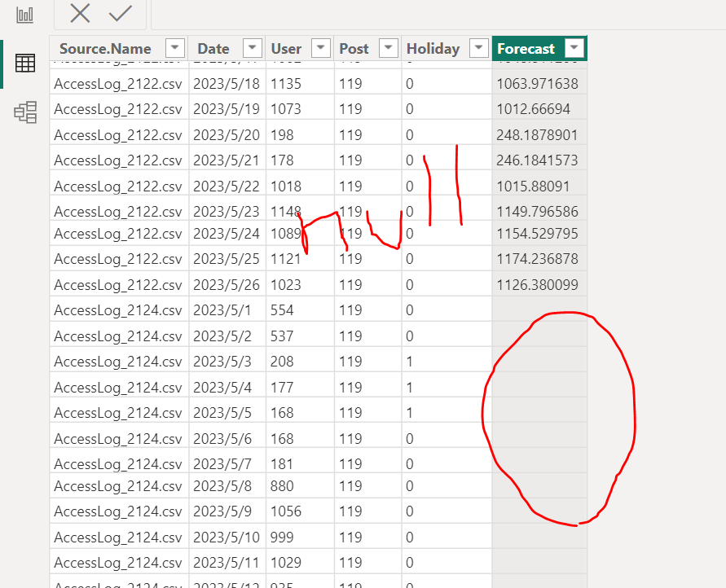Click forecast value 1149.796586
The image size is (726, 588).
point(537,212)
